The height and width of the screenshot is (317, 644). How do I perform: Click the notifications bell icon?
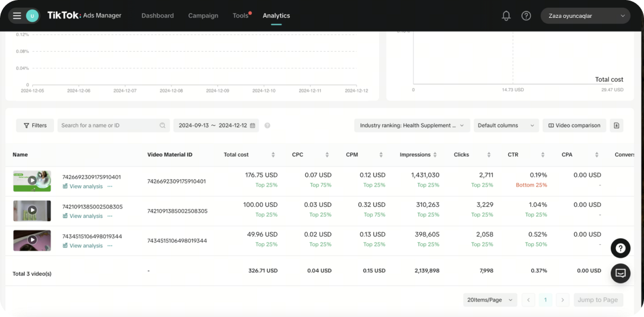[506, 16]
